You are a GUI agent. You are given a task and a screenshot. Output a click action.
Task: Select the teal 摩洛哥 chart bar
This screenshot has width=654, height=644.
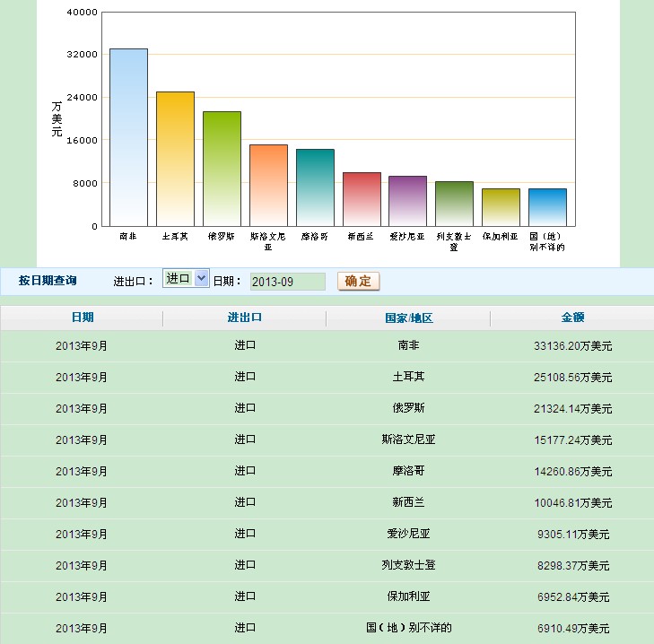(x=315, y=187)
